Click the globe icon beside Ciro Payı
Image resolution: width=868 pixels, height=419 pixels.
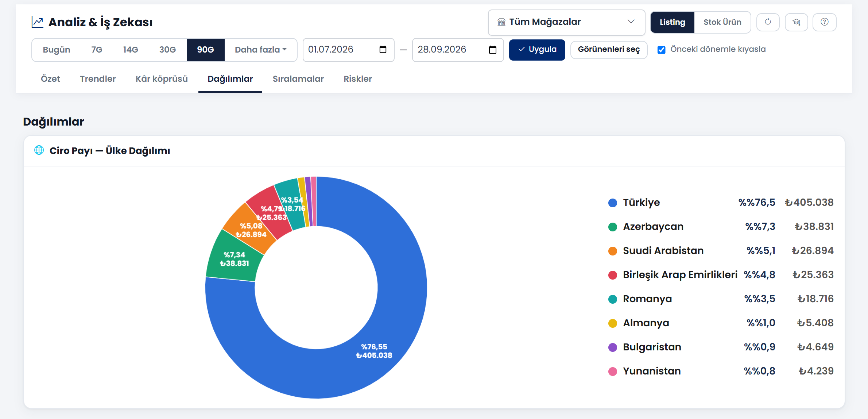[39, 150]
